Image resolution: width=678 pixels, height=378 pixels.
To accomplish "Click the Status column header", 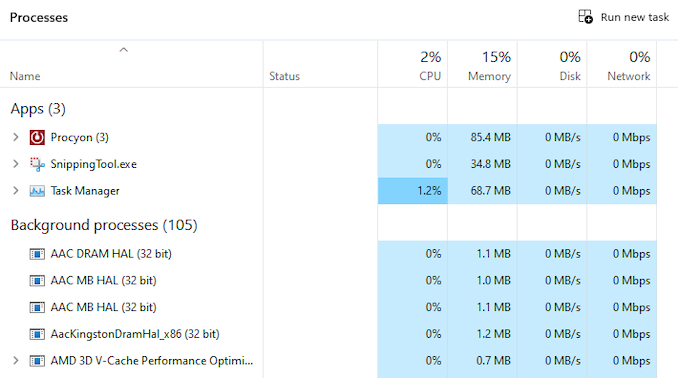I will [x=320, y=64].
